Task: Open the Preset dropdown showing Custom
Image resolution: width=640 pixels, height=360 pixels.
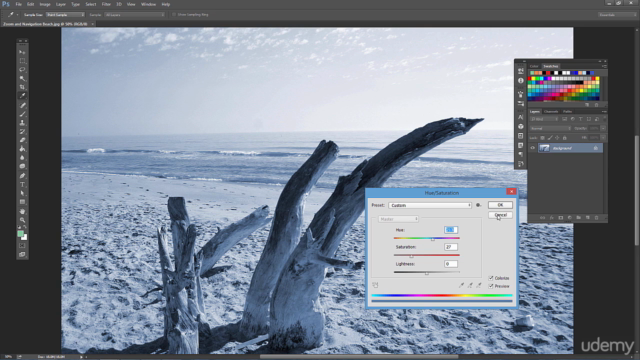Action: pos(430,205)
